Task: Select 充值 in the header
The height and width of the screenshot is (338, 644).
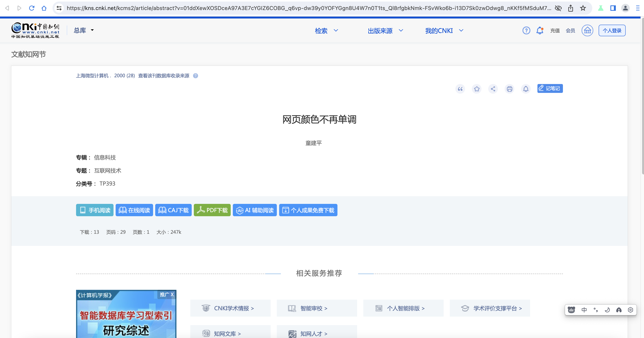Action: coord(555,30)
